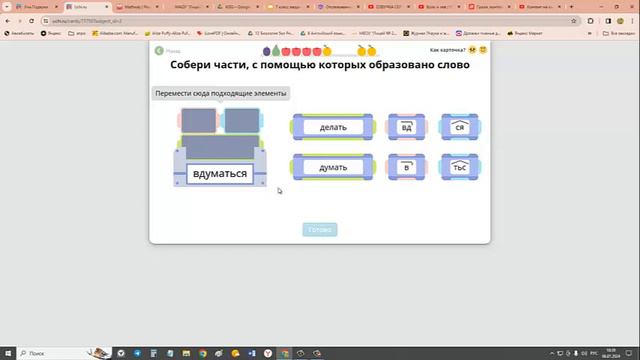Go back with the green Назад arrow
Screen dimensions: 640x360
(x=159, y=51)
